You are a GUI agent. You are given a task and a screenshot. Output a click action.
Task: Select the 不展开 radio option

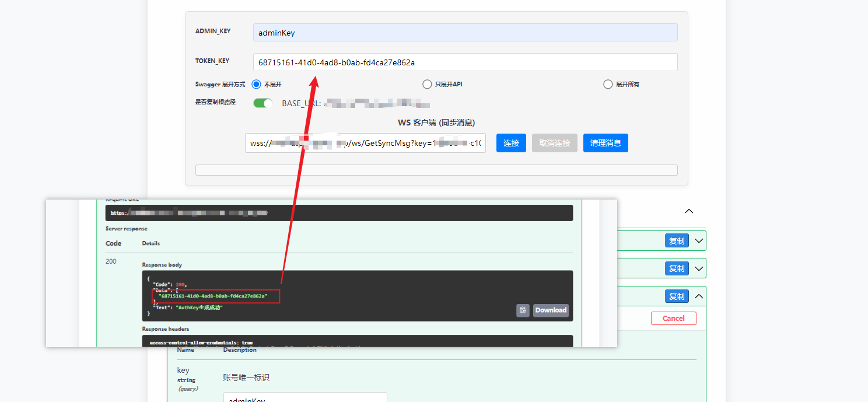pyautogui.click(x=256, y=85)
